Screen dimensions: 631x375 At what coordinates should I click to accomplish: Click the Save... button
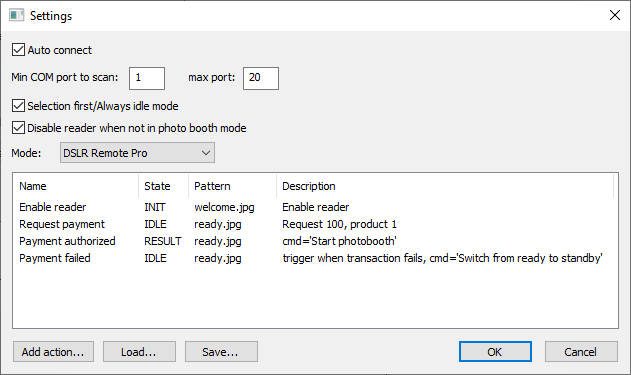(221, 352)
